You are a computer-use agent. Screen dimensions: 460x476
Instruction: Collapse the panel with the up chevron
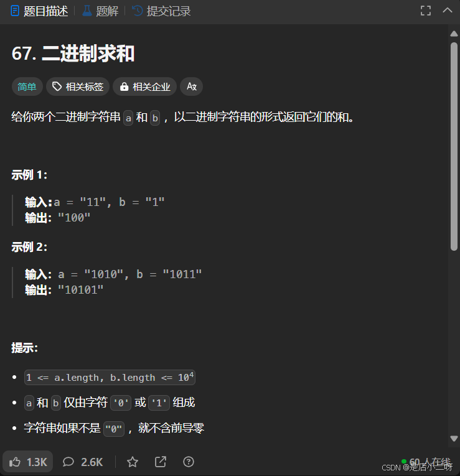coord(448,11)
